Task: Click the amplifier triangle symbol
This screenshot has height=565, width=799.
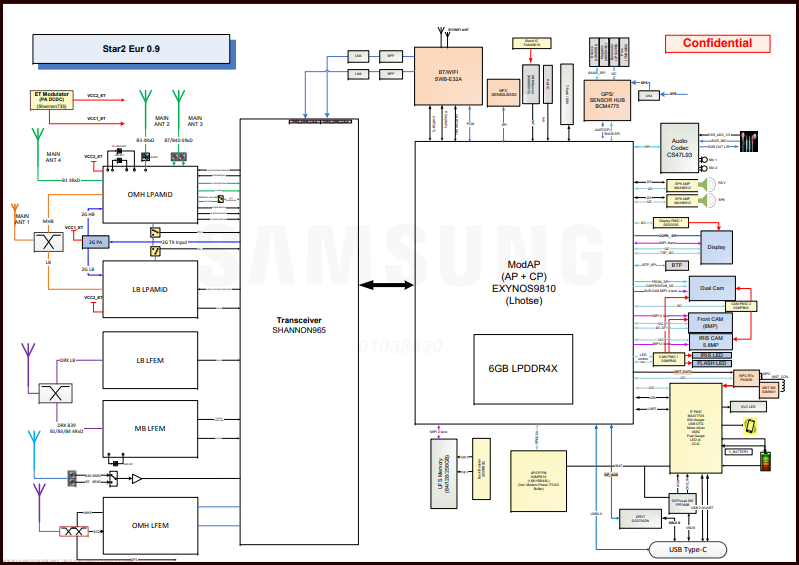Action: coord(137,478)
